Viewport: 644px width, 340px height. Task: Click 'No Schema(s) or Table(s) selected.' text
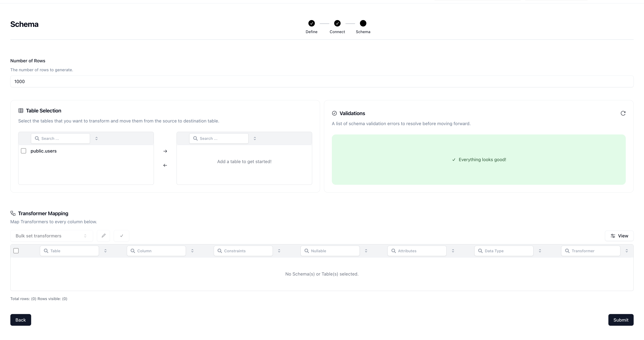322,274
